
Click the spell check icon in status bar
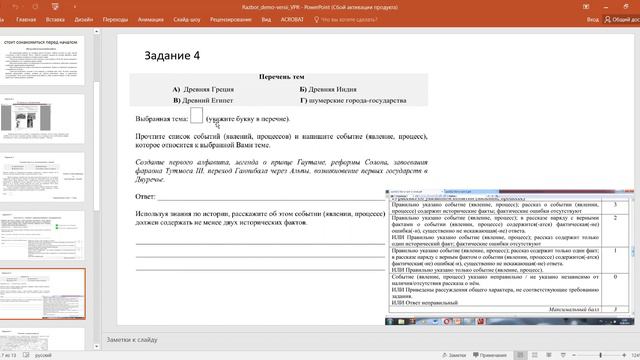click(26, 355)
